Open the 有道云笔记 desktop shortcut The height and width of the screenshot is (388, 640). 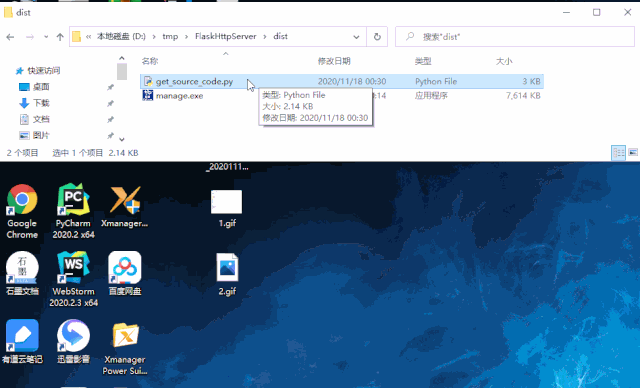point(22,341)
